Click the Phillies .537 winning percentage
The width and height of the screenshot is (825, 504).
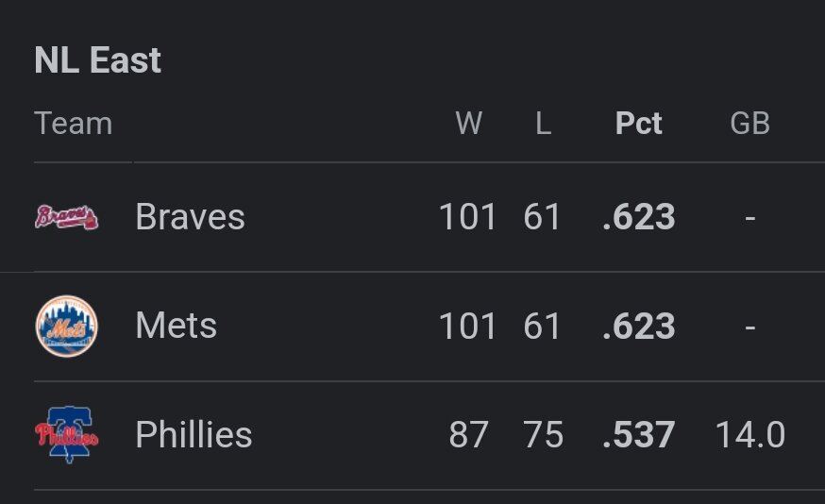pos(639,435)
